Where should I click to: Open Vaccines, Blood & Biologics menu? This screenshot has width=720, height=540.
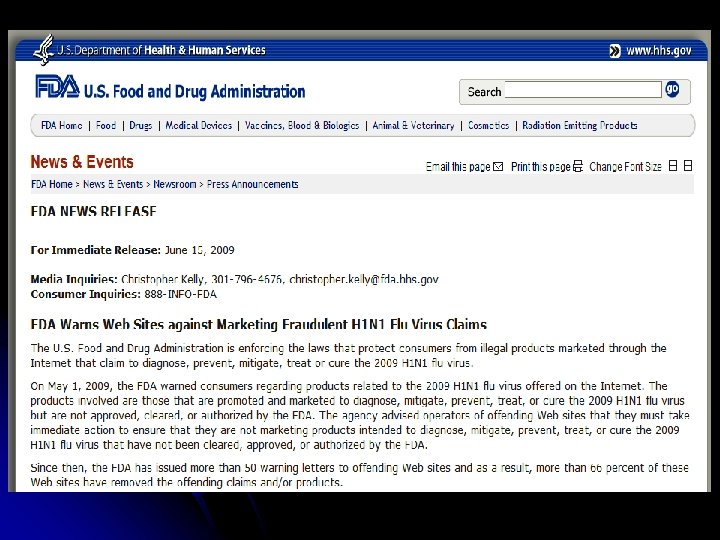[302, 125]
